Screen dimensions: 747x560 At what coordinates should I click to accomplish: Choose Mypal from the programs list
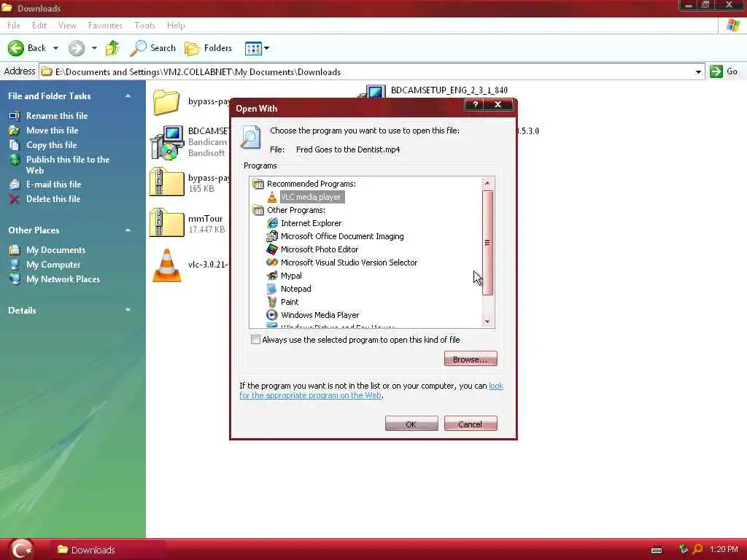tap(290, 276)
